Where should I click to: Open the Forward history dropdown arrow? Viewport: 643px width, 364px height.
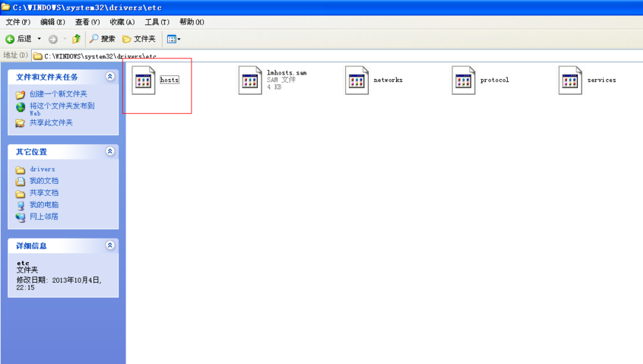tap(65, 39)
